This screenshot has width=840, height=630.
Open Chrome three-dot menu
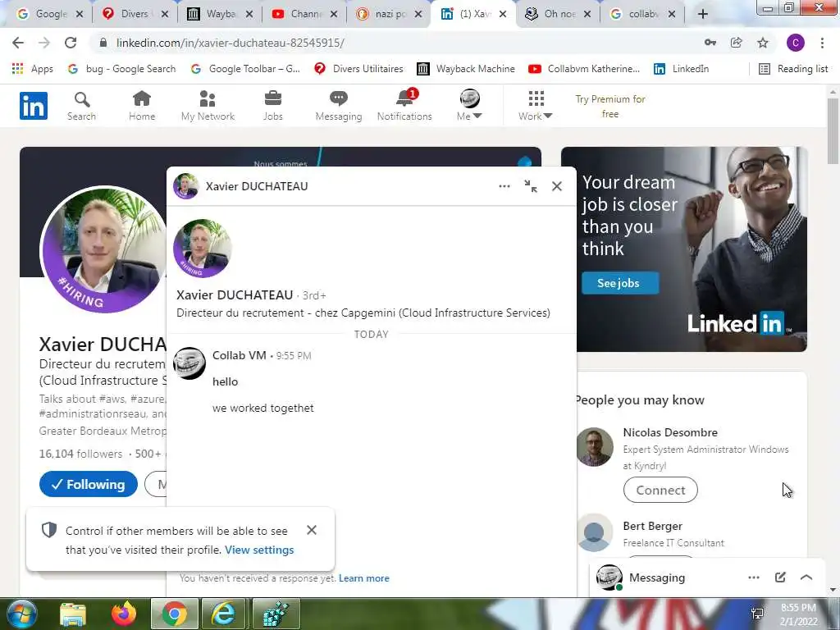(x=822, y=43)
